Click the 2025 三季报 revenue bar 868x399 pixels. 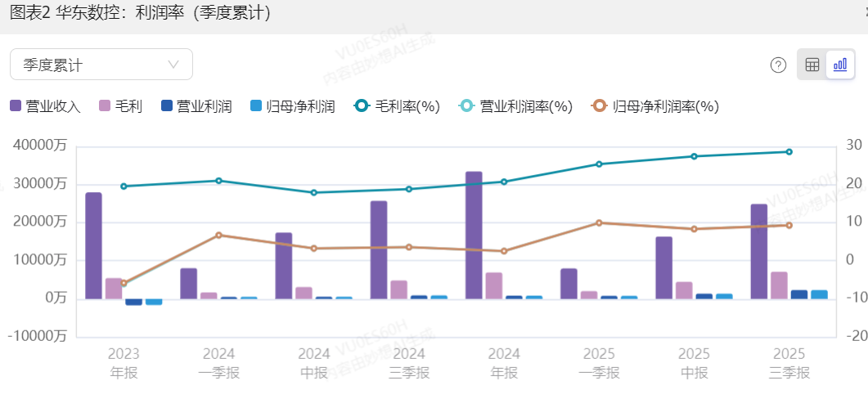coord(759,252)
